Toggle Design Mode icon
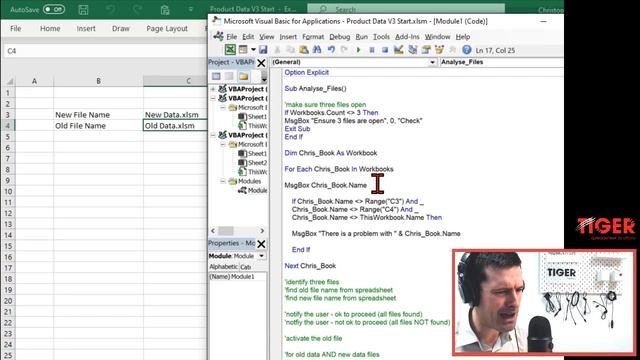 [398, 50]
